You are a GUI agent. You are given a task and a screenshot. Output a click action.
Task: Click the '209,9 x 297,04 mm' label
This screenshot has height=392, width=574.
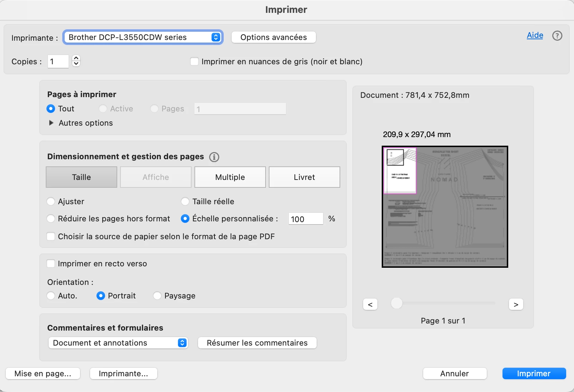pyautogui.click(x=417, y=135)
